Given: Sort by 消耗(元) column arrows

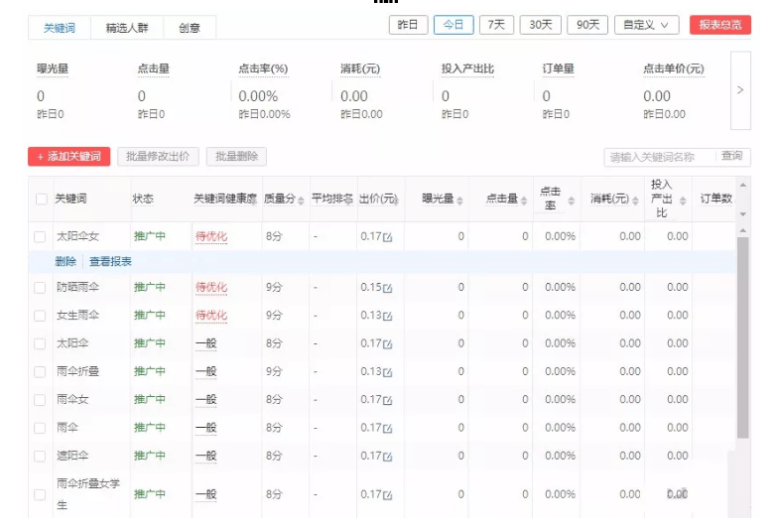Looking at the screenshot, I should coord(635,200).
